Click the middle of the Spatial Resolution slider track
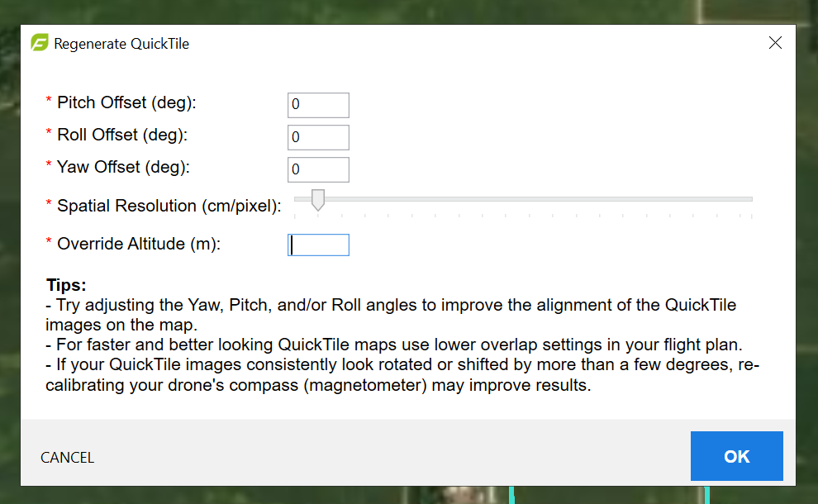The image size is (818, 504). (523, 199)
